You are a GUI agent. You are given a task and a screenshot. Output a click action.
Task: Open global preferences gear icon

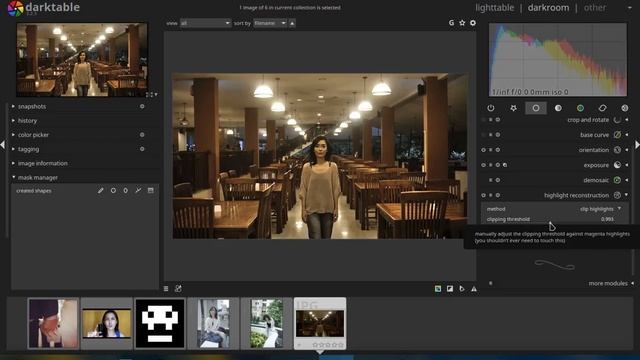click(x=473, y=23)
